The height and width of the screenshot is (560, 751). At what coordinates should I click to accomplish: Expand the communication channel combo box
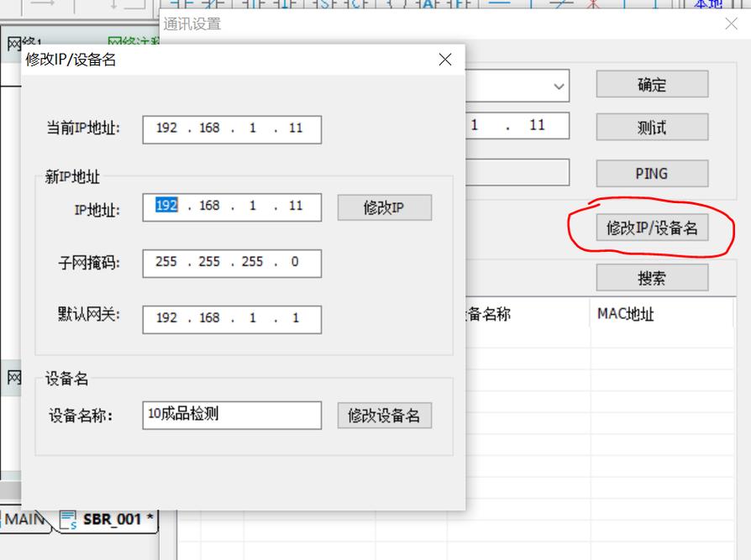point(557,85)
